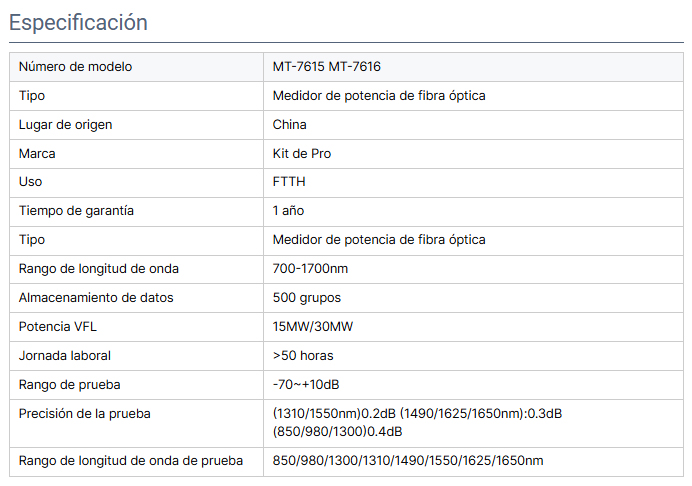Click the Número de modelo label

click(x=75, y=67)
